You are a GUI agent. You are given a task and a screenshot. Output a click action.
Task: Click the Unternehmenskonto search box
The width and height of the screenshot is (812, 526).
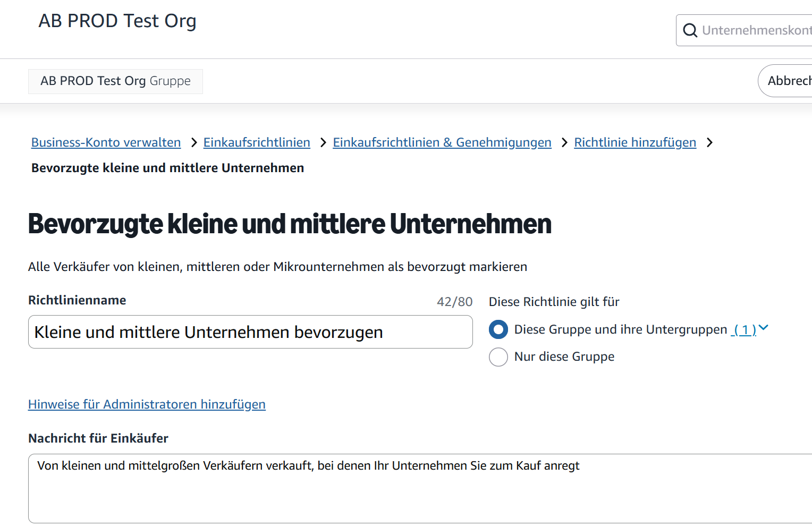click(755, 30)
